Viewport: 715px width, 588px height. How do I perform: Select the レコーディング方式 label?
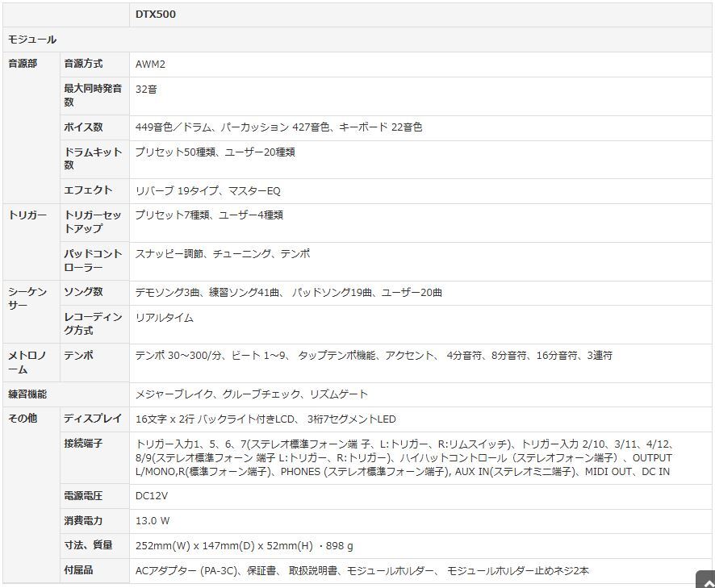click(93, 323)
